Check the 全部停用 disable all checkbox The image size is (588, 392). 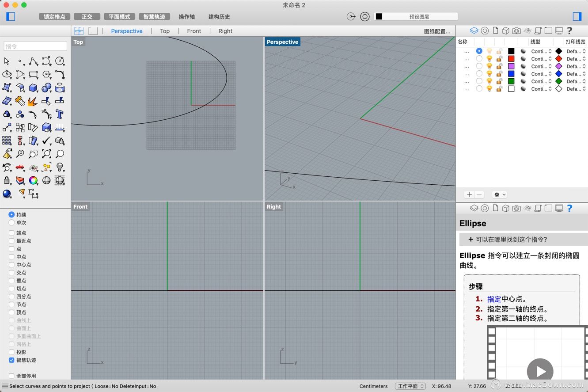click(x=11, y=376)
